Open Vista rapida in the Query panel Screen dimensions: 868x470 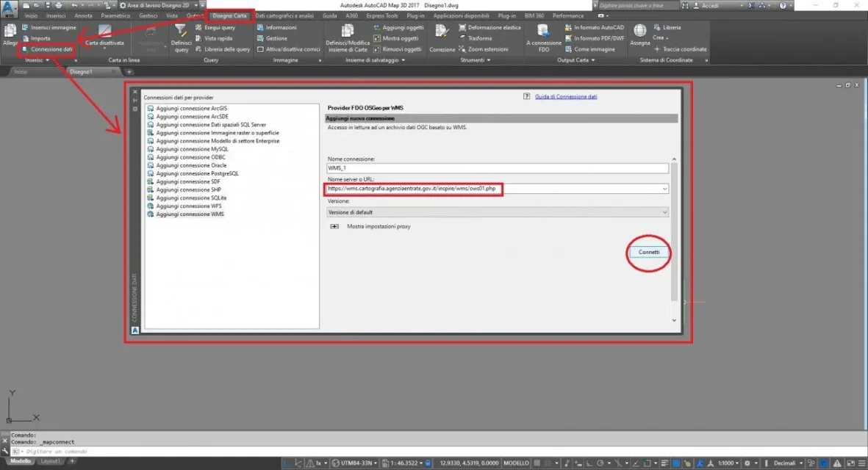(214, 38)
